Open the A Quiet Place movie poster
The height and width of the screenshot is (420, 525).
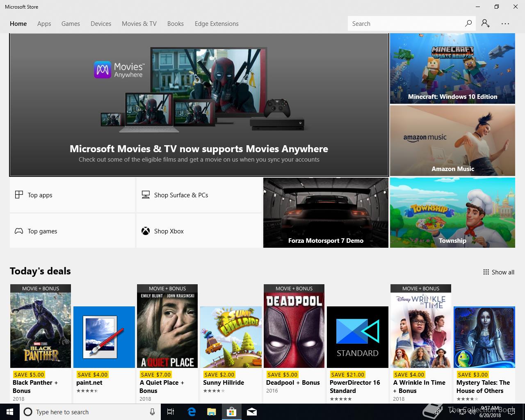point(167,326)
